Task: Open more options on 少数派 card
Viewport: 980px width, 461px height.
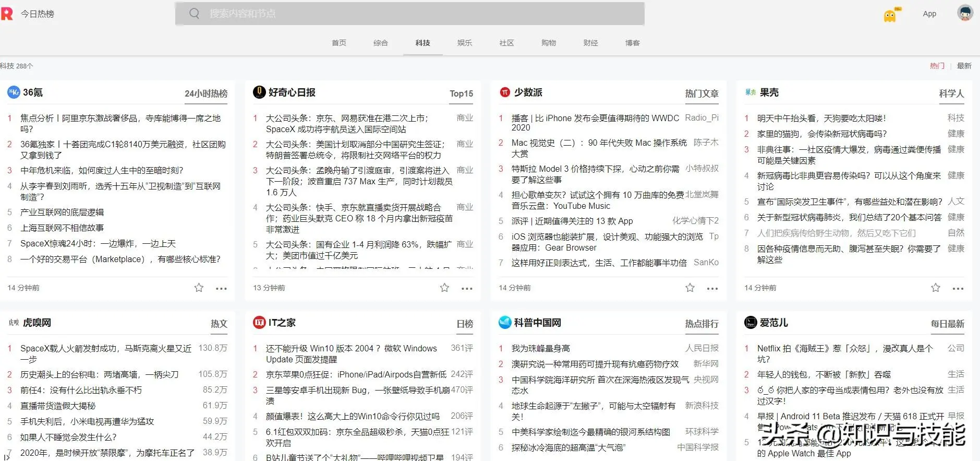Action: tap(712, 289)
